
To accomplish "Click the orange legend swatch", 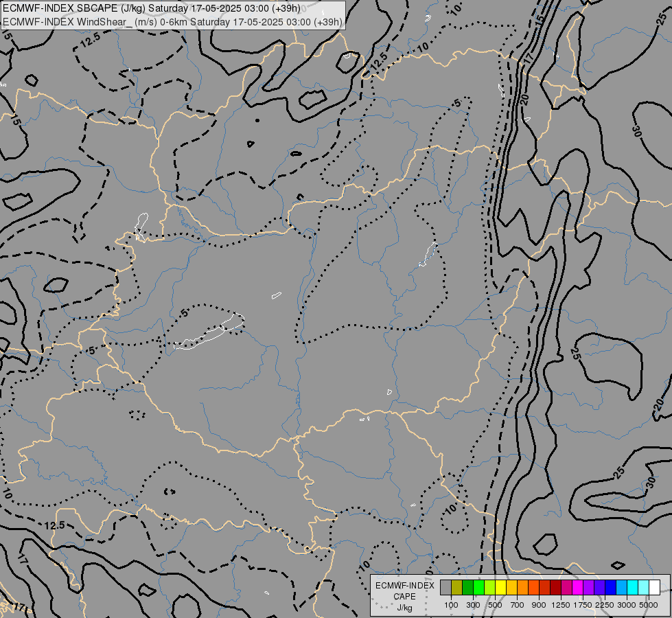I will [522, 587].
